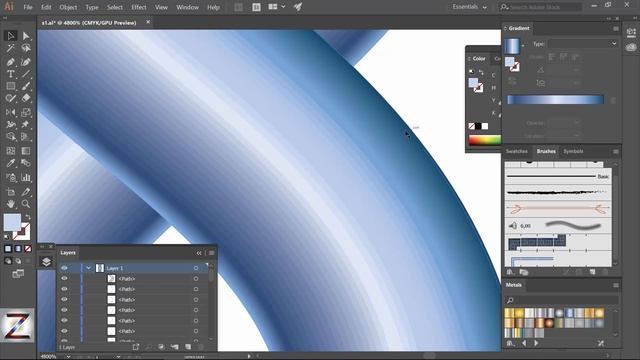The image size is (640, 360).
Task: Create new sublayer in Layers panel
Action: (175, 347)
